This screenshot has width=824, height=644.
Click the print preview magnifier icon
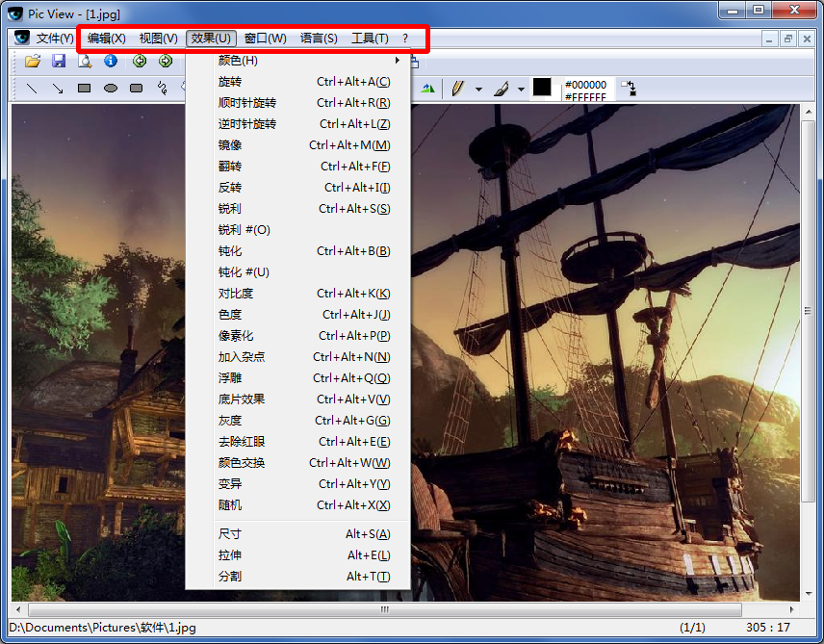click(x=85, y=61)
